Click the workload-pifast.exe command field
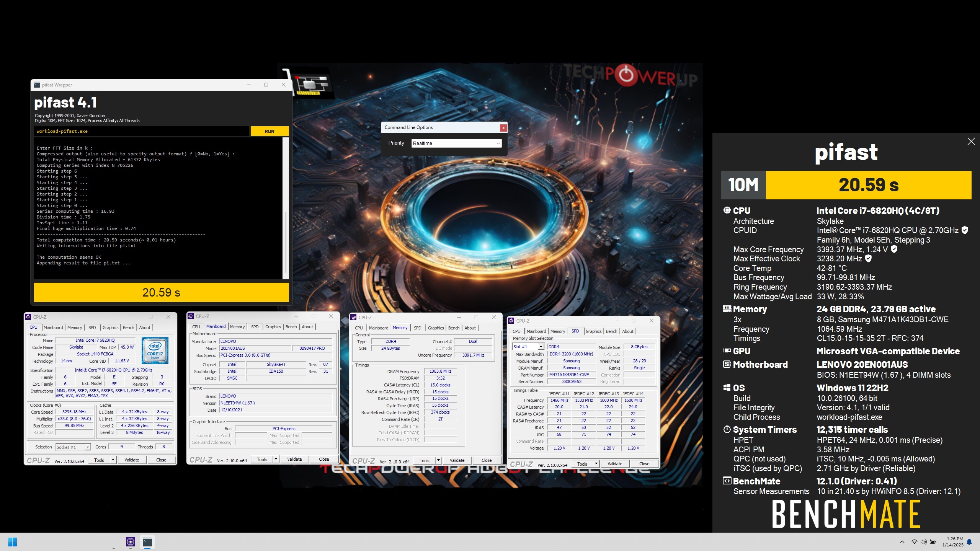980x551 pixels. (x=142, y=131)
